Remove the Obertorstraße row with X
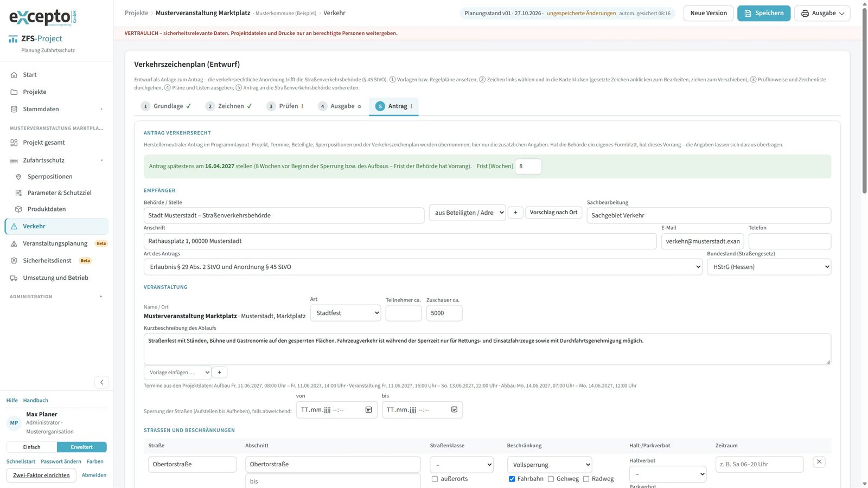The width and height of the screenshot is (868, 488). tap(819, 462)
